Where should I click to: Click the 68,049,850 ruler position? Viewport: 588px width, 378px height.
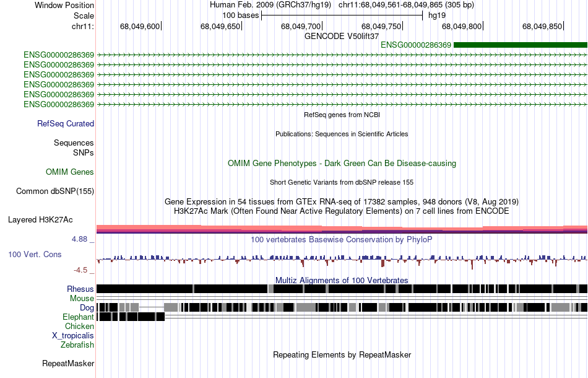click(x=542, y=26)
